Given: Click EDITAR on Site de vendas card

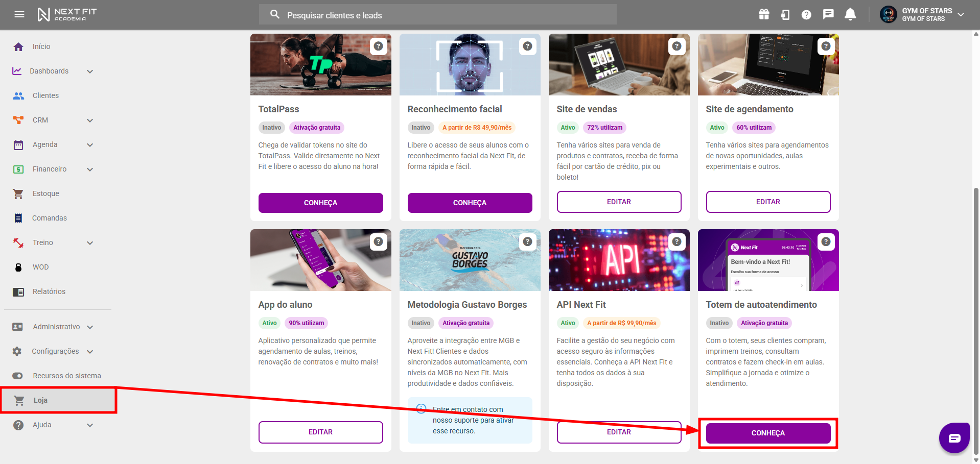Looking at the screenshot, I should [619, 202].
